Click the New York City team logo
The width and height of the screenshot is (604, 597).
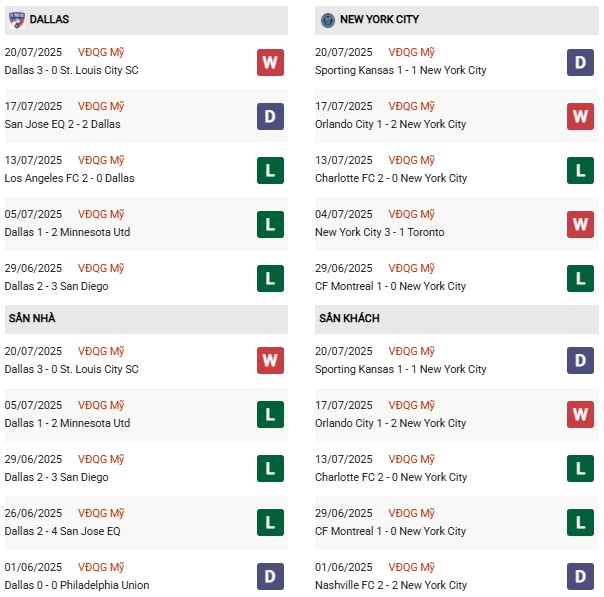(327, 19)
